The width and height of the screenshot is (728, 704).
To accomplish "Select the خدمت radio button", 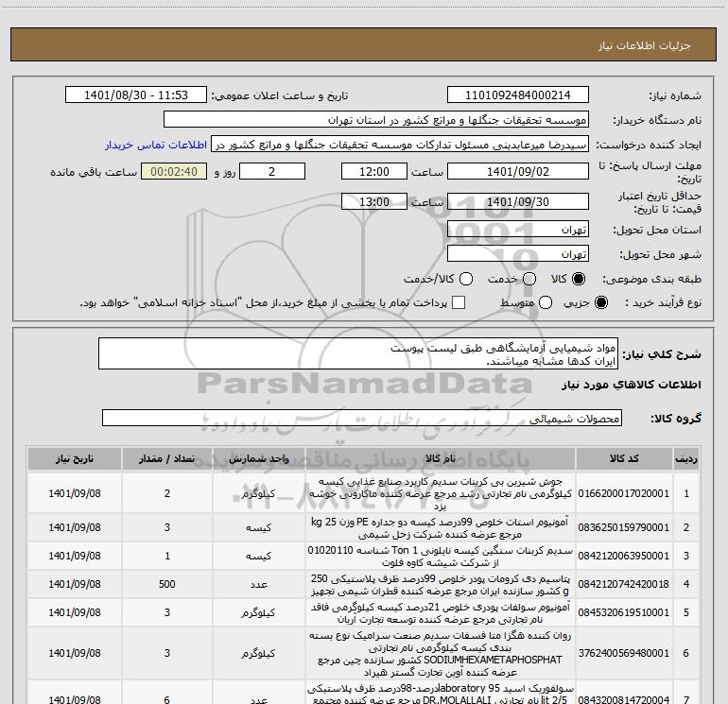I will click(529, 279).
